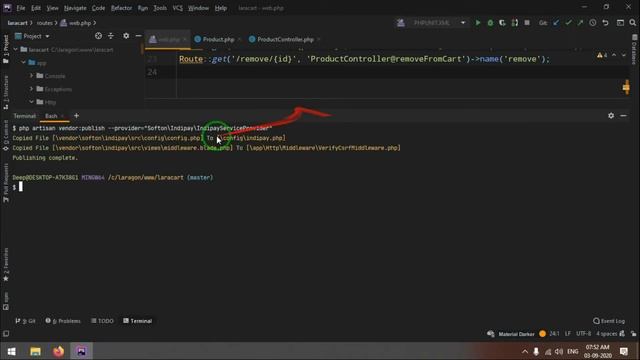This screenshot has width=640, height=360.
Task: Open the Navigate menu
Action: tap(75, 8)
